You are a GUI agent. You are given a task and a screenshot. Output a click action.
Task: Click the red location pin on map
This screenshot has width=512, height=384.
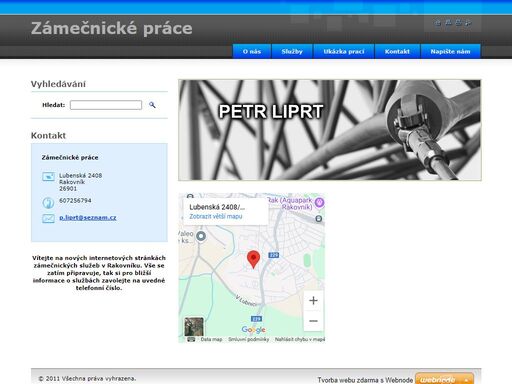click(x=253, y=259)
